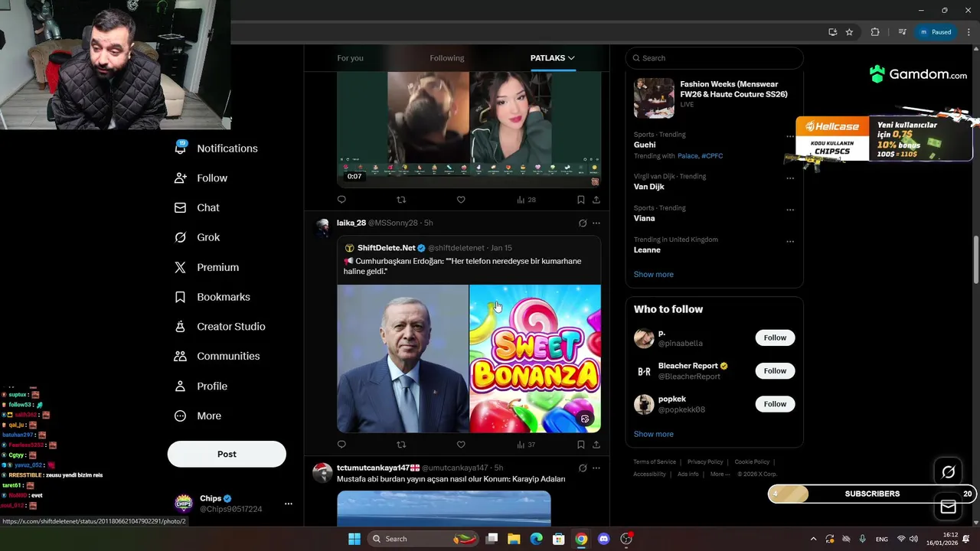Bookmark this page with the star icon

(849, 32)
